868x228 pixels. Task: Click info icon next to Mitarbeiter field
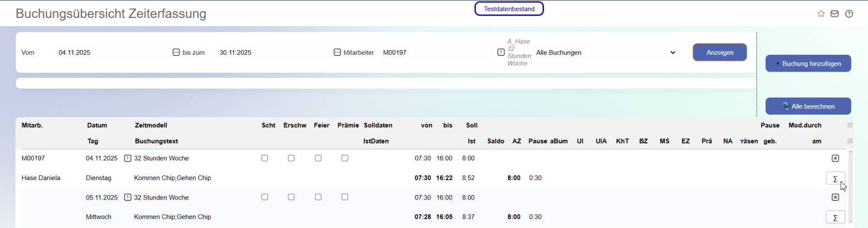[501, 53]
